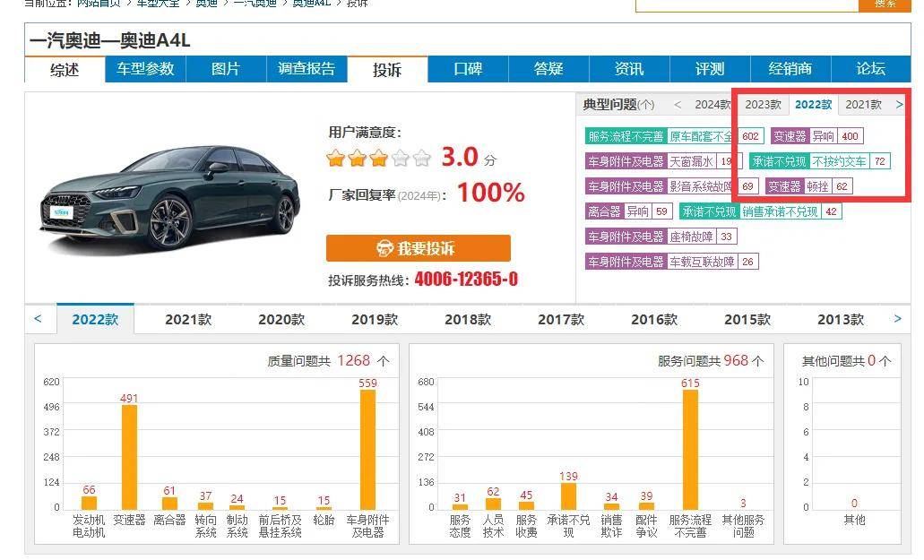Viewport: 924px width, 560px height.
Task: Click the hotline number 4006-12365-0
Action: [x=466, y=279]
